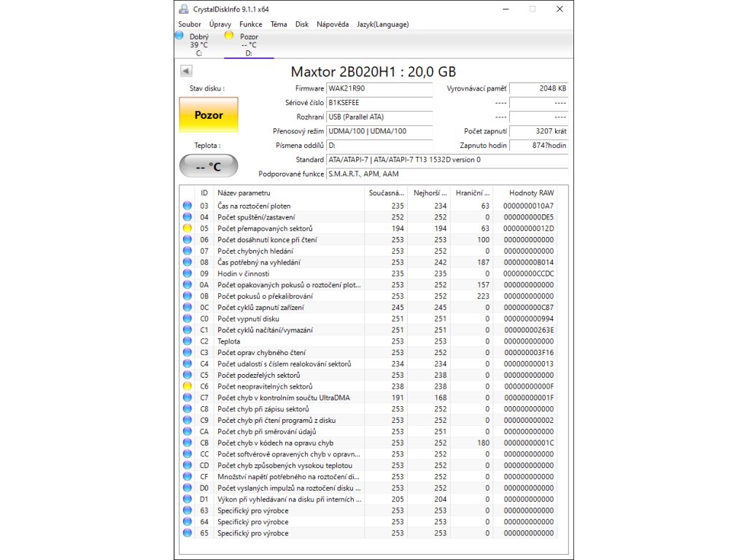This screenshot has height=560, width=747.
Task: Click the yellow Pozor health status button
Action: pyautogui.click(x=209, y=115)
